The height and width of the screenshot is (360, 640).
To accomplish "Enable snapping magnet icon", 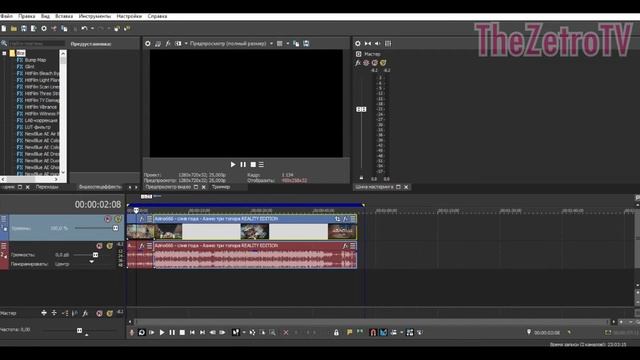I will [373, 333].
